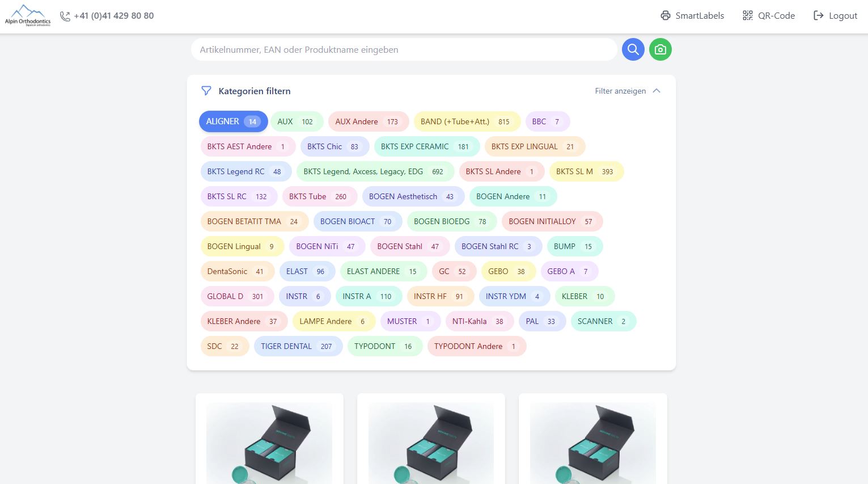
Task: Toggle the BKTS Chic category filter
Action: coord(334,146)
